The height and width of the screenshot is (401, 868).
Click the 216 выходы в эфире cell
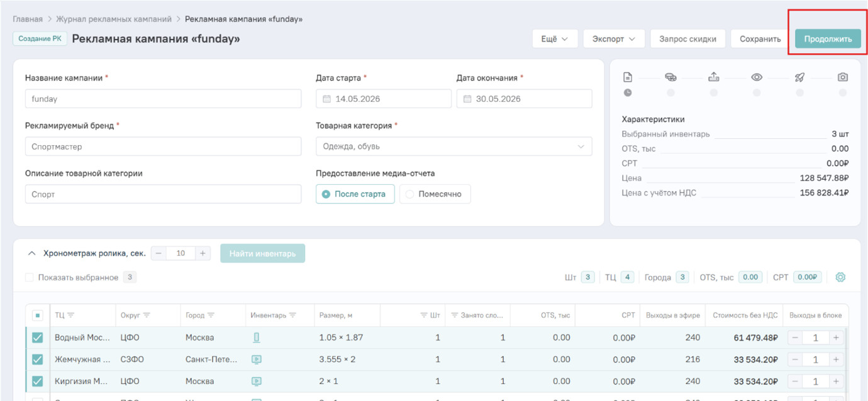[x=693, y=360]
